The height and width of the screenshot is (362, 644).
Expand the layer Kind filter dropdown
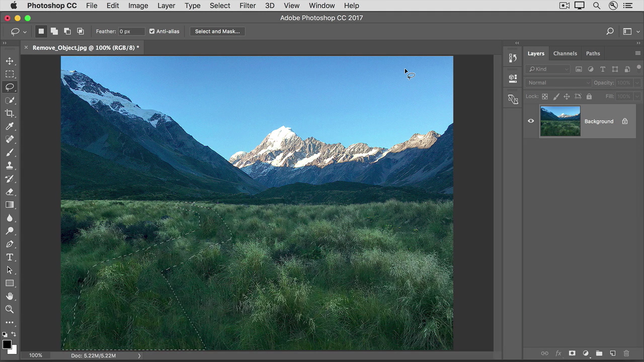[548, 69]
